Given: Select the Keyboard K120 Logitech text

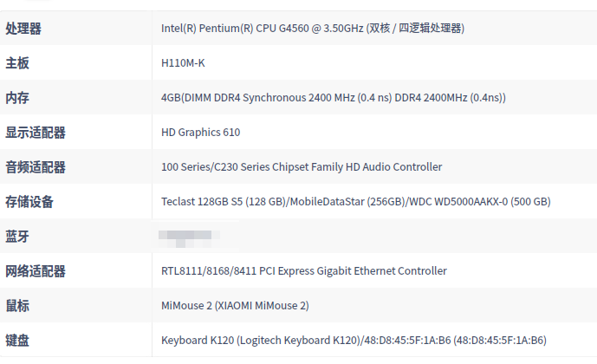Looking at the screenshot, I should point(354,341).
